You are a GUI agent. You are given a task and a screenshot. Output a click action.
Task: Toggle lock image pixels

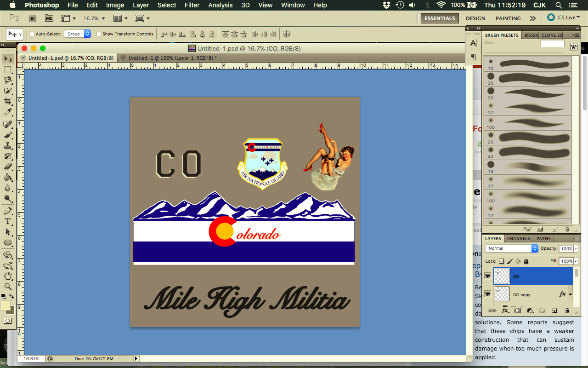(510, 261)
